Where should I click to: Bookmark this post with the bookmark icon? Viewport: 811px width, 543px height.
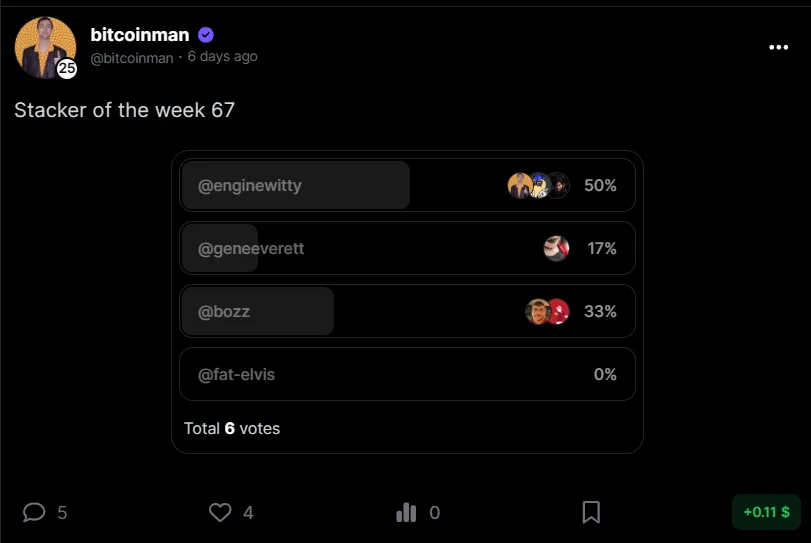click(x=591, y=512)
